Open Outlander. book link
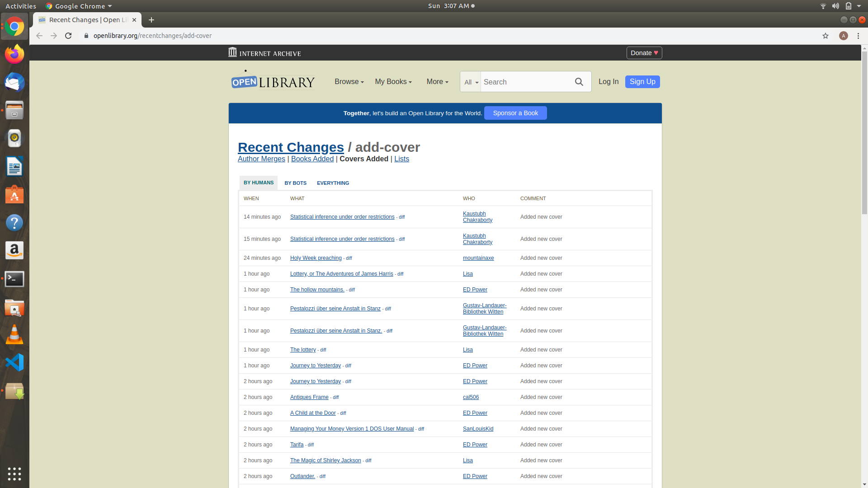The image size is (868, 488). (x=302, y=476)
